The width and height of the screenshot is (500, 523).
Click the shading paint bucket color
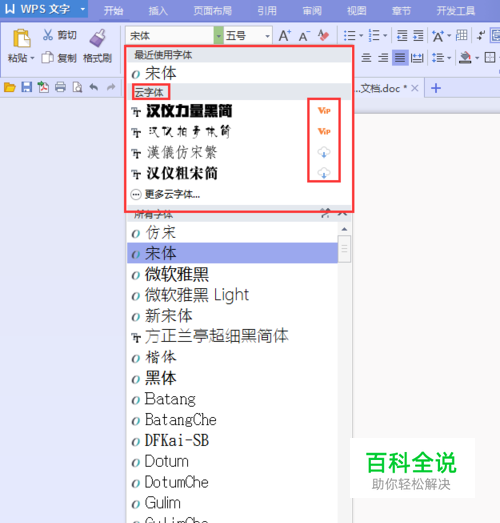465,58
